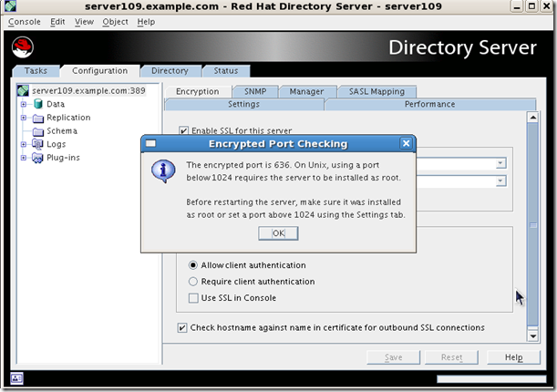The height and width of the screenshot is (392, 557).
Task: Select the Schema tree item label
Action: [62, 131]
